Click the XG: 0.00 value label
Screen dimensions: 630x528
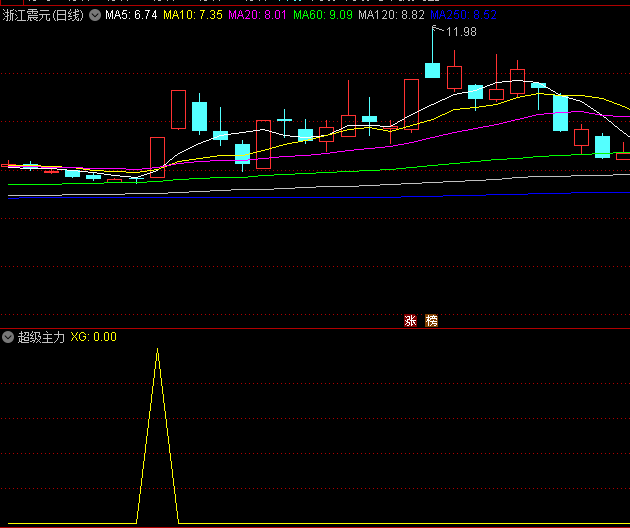click(x=93, y=337)
